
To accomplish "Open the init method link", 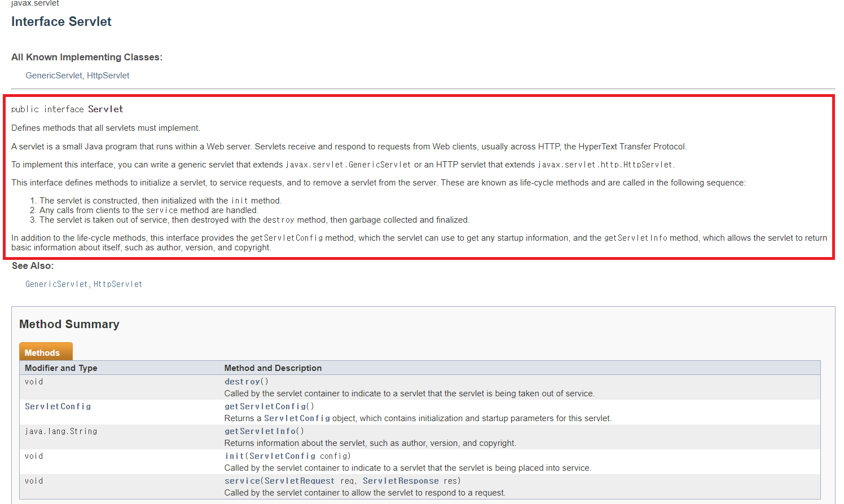I will tap(234, 456).
